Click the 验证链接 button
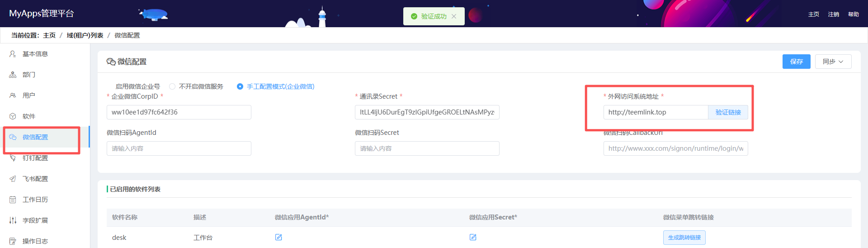This screenshot has height=248, width=868. [728, 112]
